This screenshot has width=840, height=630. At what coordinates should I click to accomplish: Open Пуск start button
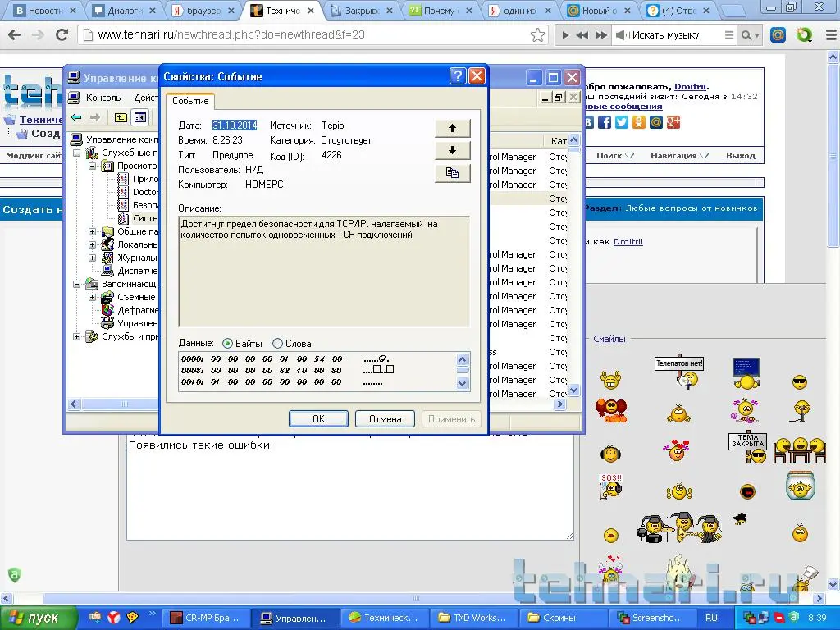point(39,618)
